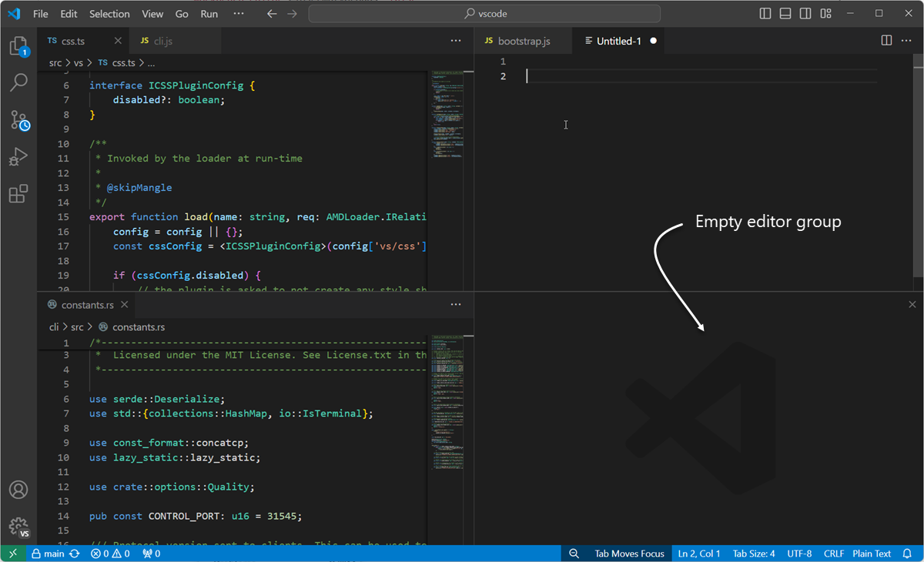
Task: Click the remote connection indicator
Action: tap(12, 553)
